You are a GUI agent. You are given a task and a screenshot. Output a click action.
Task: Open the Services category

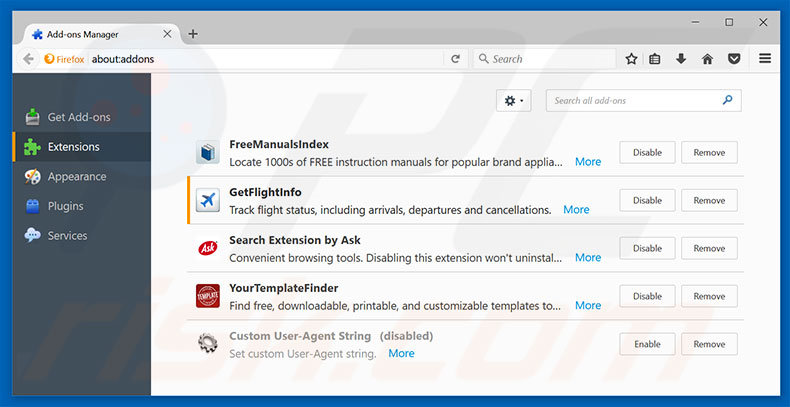tap(82, 236)
